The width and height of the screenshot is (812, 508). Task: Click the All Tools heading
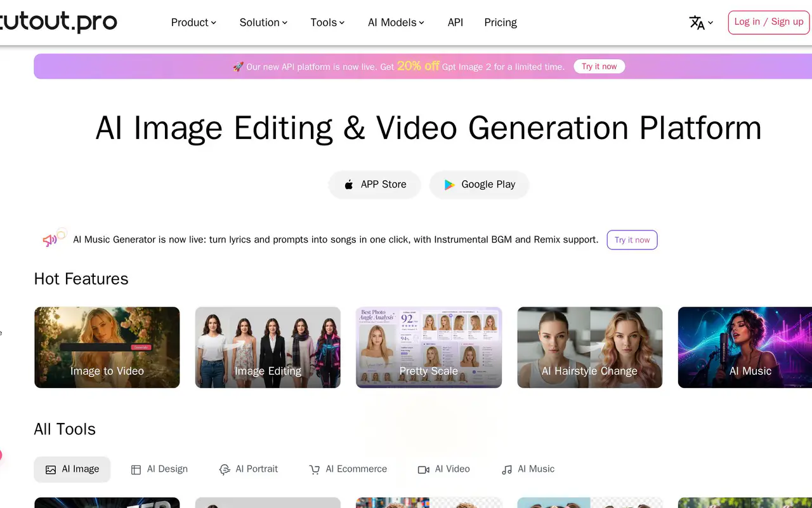[65, 429]
